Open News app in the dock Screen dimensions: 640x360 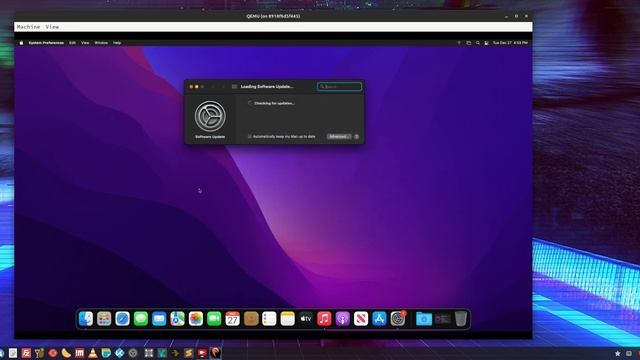361,319
